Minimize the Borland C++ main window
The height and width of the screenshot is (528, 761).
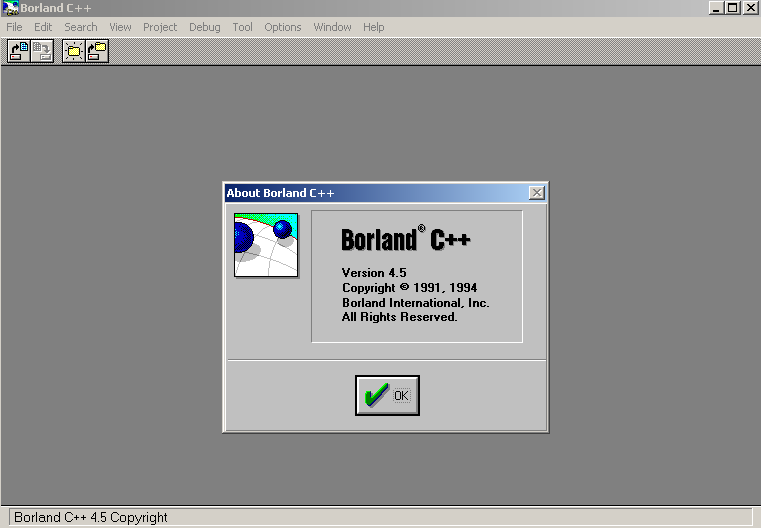(x=716, y=8)
